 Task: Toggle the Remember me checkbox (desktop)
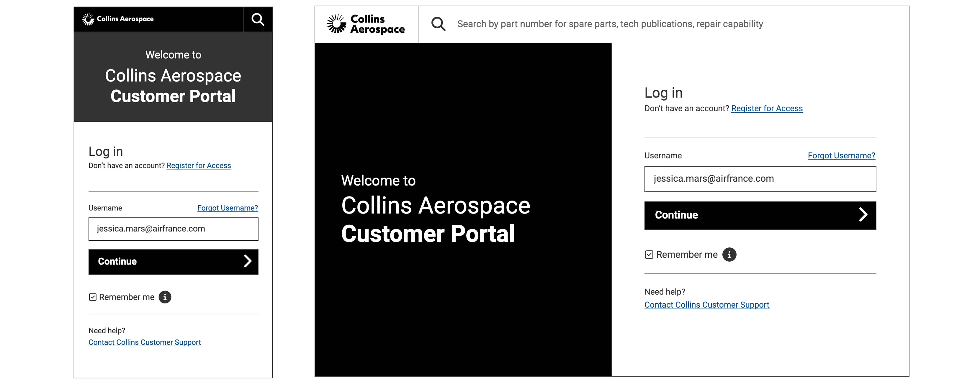coord(649,254)
